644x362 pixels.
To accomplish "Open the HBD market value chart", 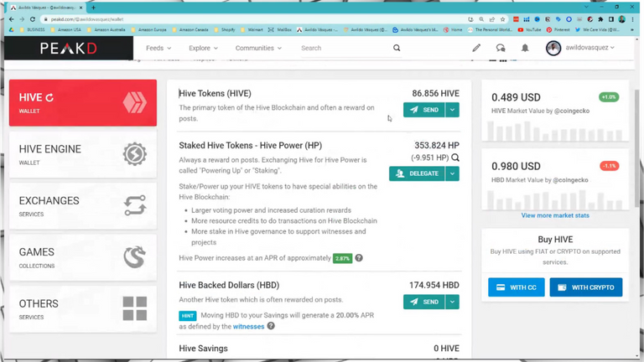I will [555, 200].
